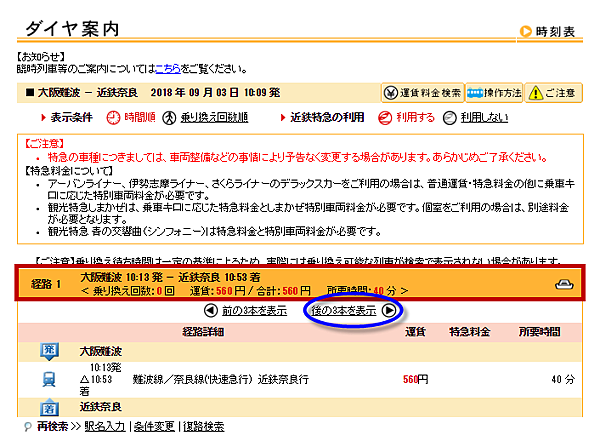Click the right arrow icon for next 3 trains
Screen dimensions: 600x441
click(x=389, y=310)
